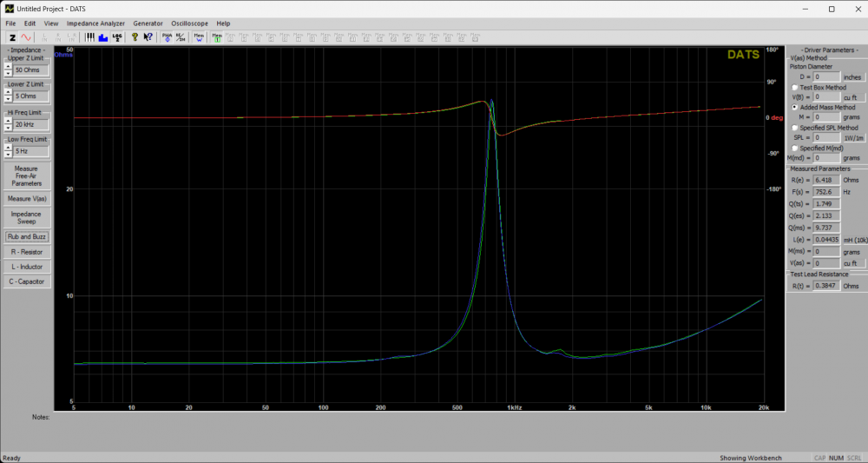This screenshot has height=463, width=868.
Task: Click the piano keys toolbar icon
Action: (x=90, y=37)
